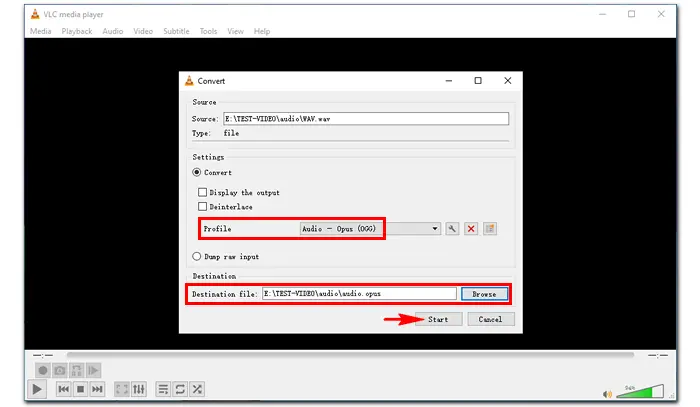Toggle fullscreen video mode icon
This screenshot has height=407, width=700.
121,389
